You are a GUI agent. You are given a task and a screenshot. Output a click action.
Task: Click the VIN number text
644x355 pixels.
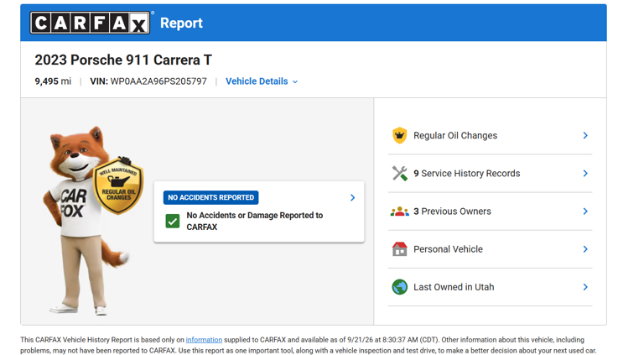[x=158, y=81]
